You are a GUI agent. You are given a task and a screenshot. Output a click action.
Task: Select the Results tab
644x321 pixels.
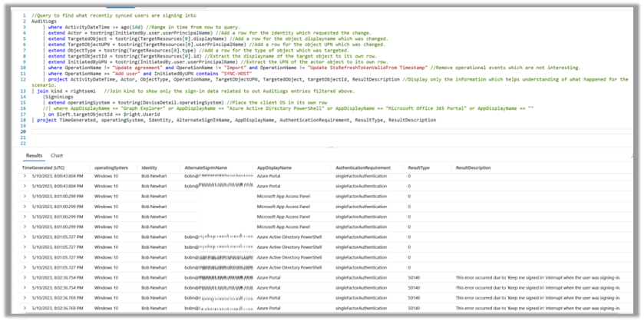tap(34, 155)
